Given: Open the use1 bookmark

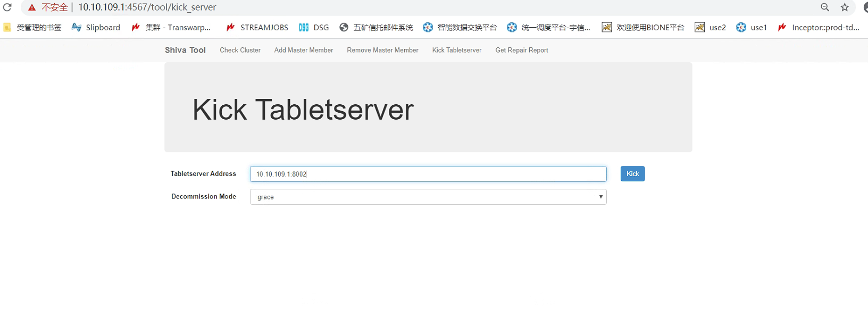Looking at the screenshot, I should (x=752, y=28).
